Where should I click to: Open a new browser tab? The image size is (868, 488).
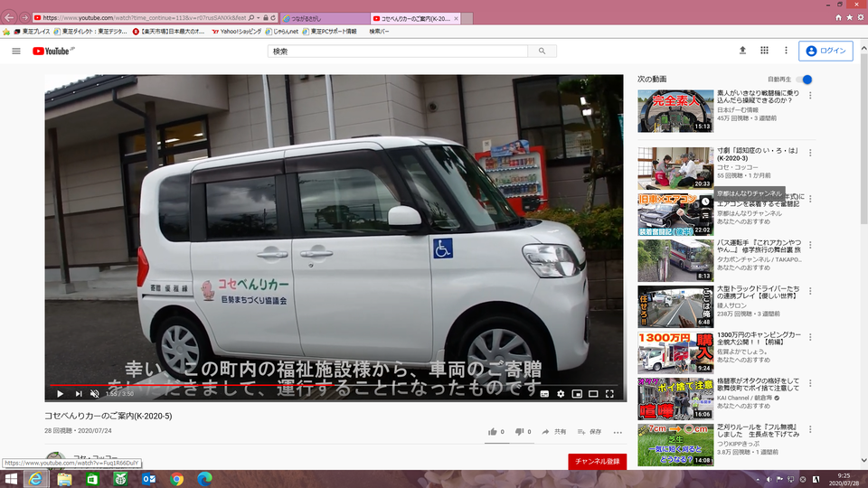pos(467,18)
